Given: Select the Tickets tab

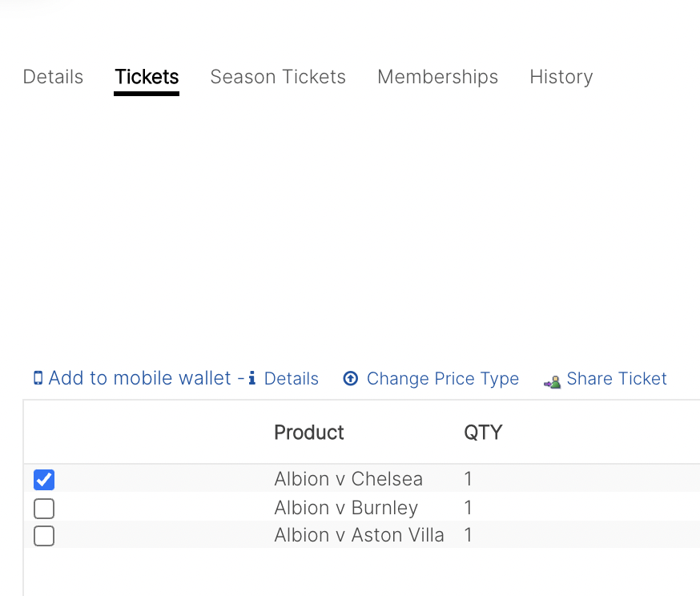Looking at the screenshot, I should point(147,77).
